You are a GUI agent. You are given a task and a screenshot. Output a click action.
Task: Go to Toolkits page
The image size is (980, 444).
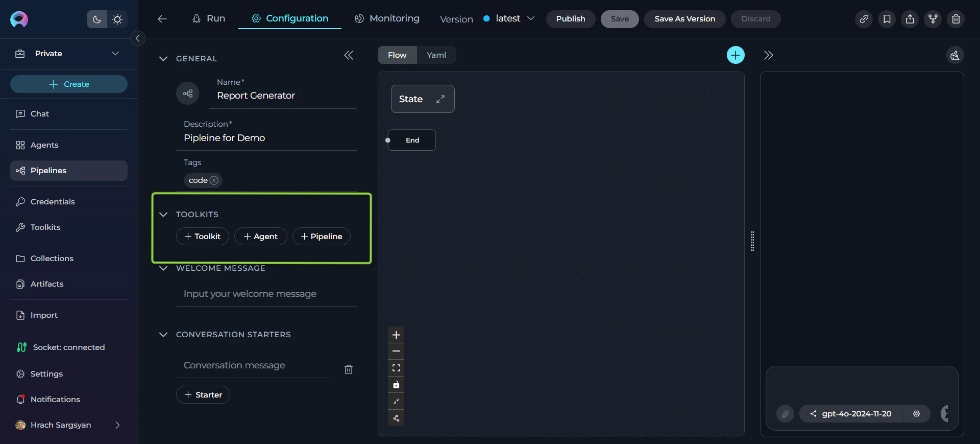[x=69, y=227]
